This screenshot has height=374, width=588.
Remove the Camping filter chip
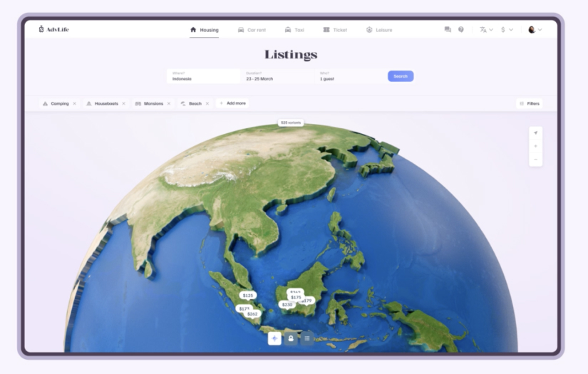75,104
